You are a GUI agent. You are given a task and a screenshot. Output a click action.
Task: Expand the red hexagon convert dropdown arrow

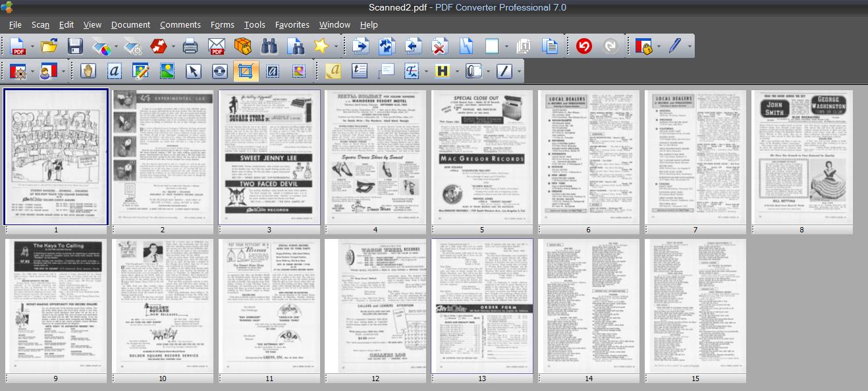[173, 47]
